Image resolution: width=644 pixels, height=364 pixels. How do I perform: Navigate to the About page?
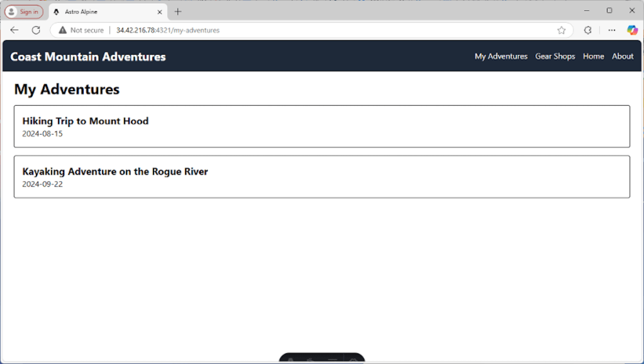tap(622, 56)
